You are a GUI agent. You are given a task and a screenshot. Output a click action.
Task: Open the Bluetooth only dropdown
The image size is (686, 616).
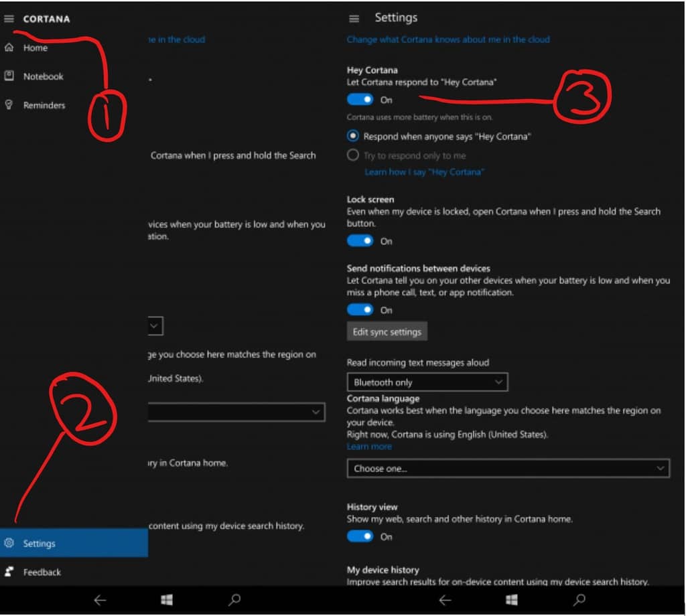pos(427,382)
